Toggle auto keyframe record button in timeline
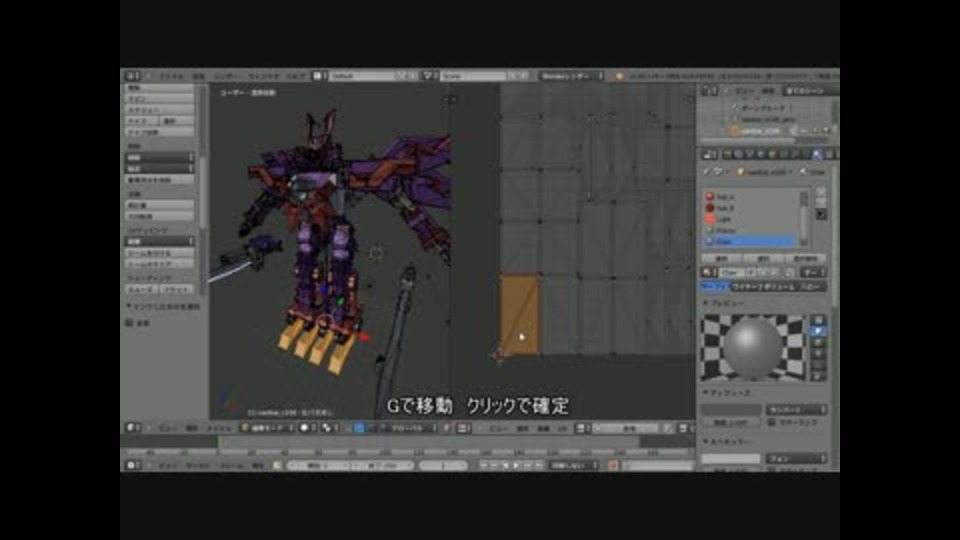Viewport: 960px width, 540px height. coord(612,465)
